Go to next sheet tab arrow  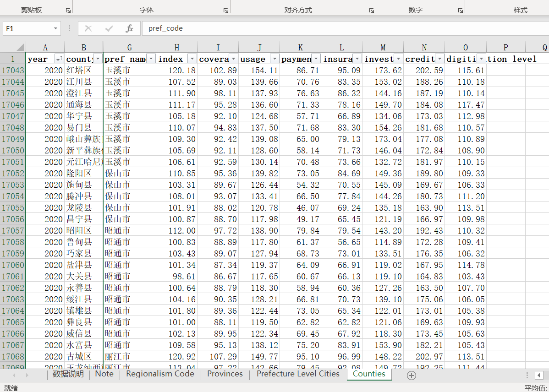27,375
